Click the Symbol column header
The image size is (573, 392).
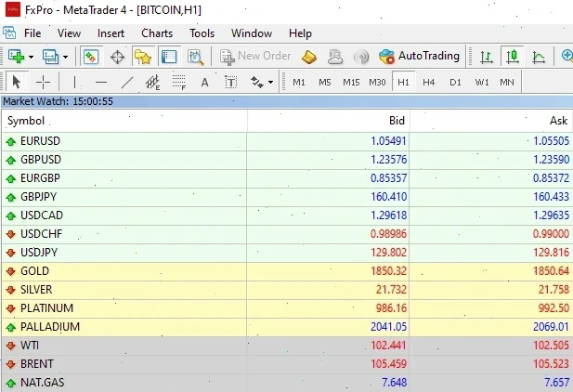point(26,121)
